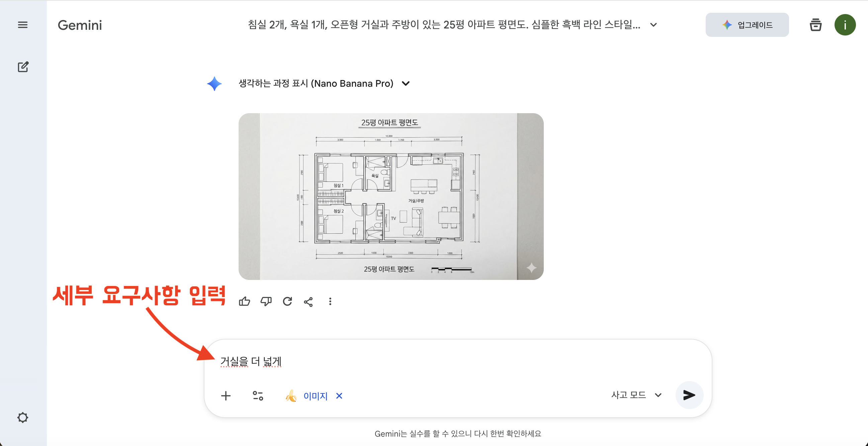Open the hamburger main menu
This screenshot has width=868, height=446.
point(22,25)
